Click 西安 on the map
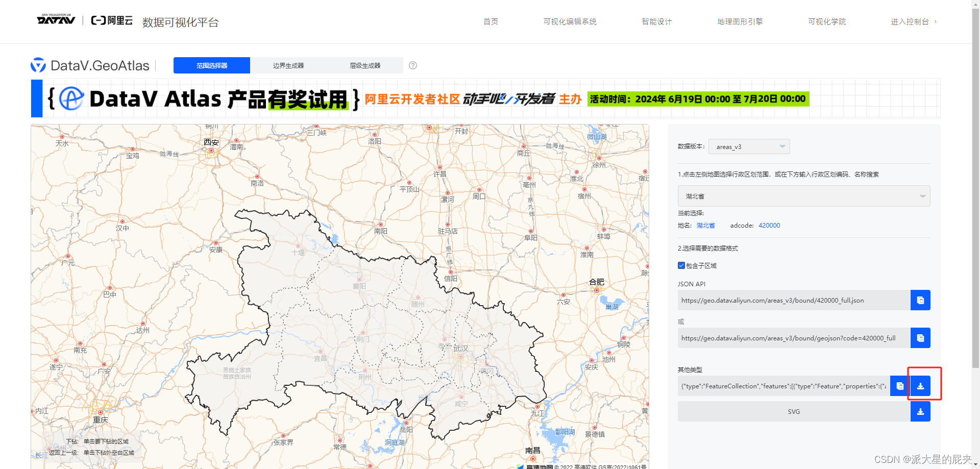Screen dimensions: 980x469 [x=211, y=142]
